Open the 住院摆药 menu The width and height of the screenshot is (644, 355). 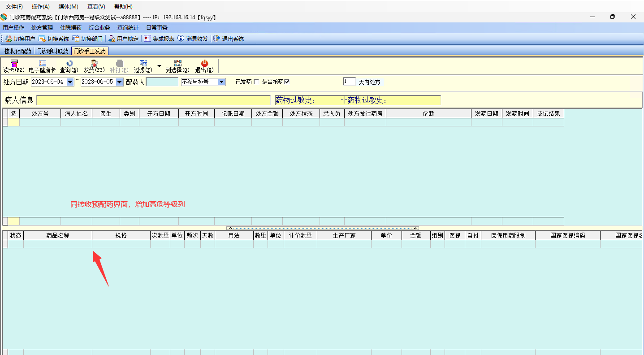click(x=71, y=28)
